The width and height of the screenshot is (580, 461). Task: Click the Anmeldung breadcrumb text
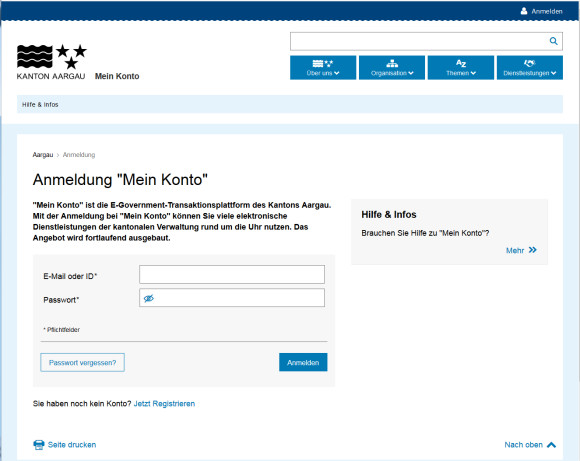coord(79,155)
